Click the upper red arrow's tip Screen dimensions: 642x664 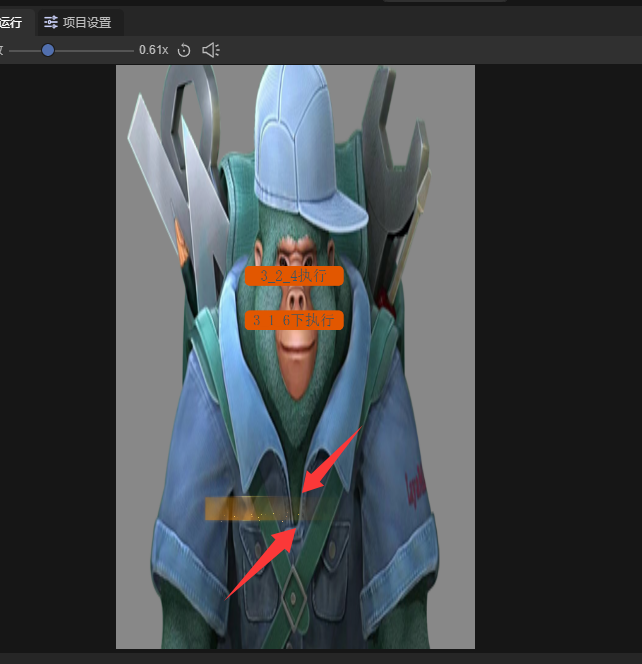click(304, 490)
